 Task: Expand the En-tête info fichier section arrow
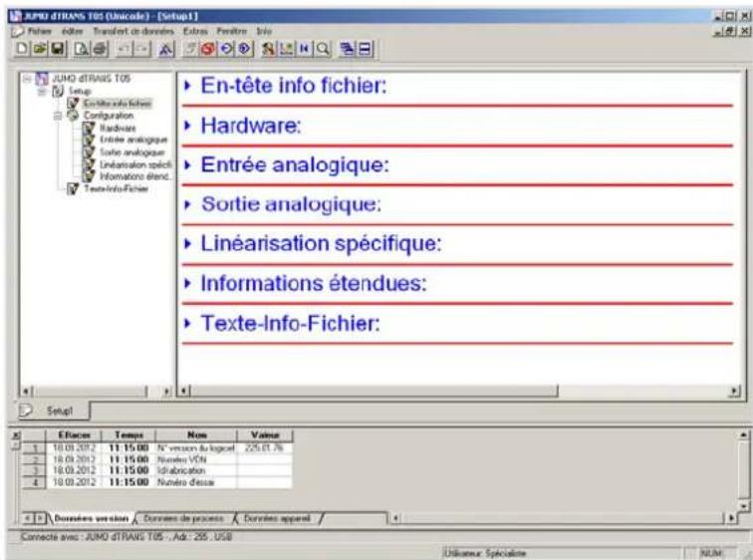(188, 86)
